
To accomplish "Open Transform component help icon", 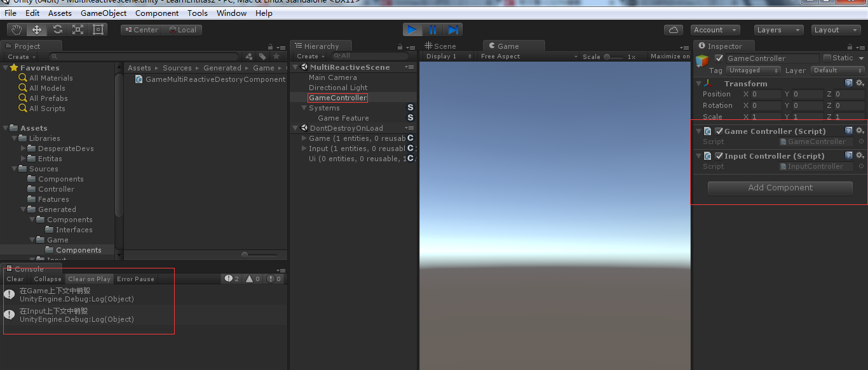I will coord(848,83).
